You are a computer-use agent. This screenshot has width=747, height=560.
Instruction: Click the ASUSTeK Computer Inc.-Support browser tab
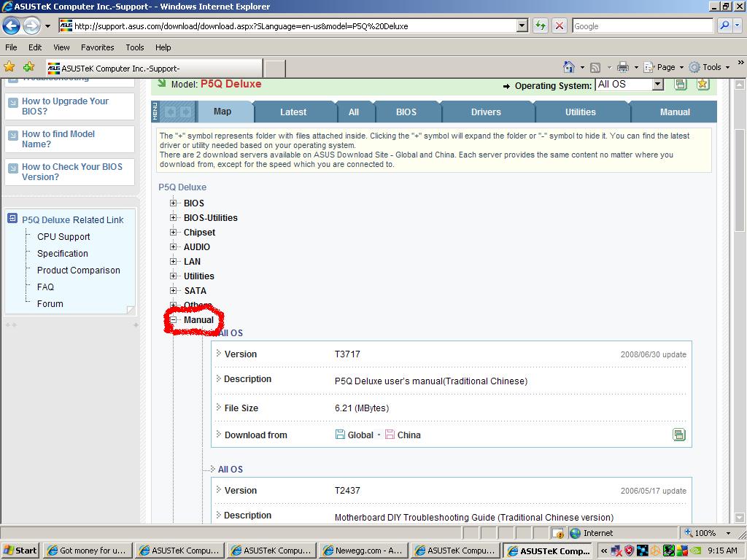coord(154,68)
